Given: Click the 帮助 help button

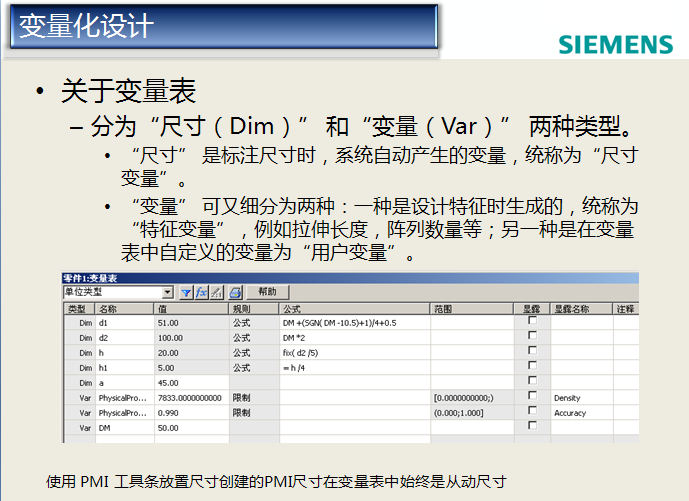Looking at the screenshot, I should [267, 292].
